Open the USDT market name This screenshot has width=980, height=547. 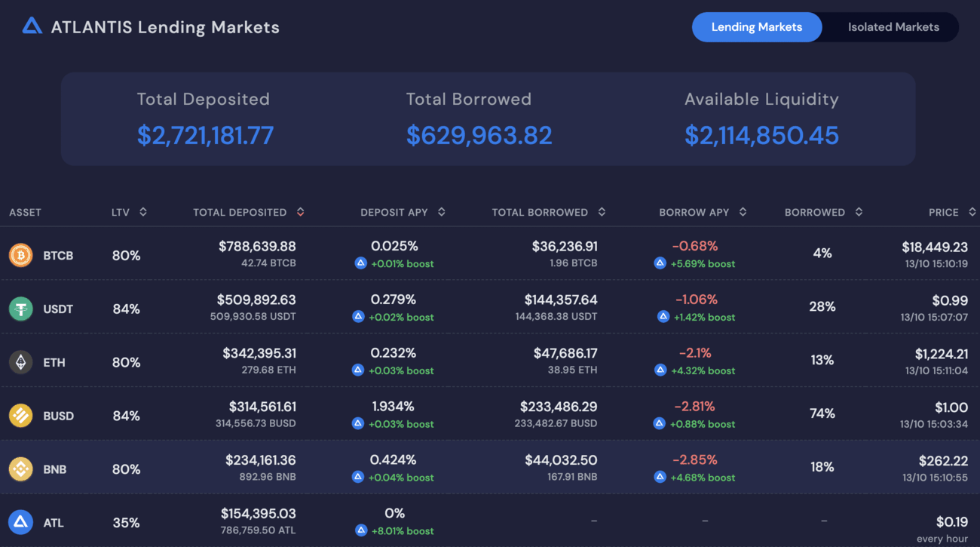click(58, 309)
